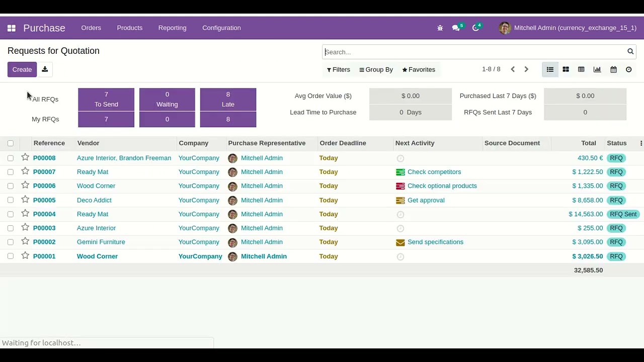Open the Configuration menu
Image resolution: width=644 pixels, height=362 pixels.
221,28
